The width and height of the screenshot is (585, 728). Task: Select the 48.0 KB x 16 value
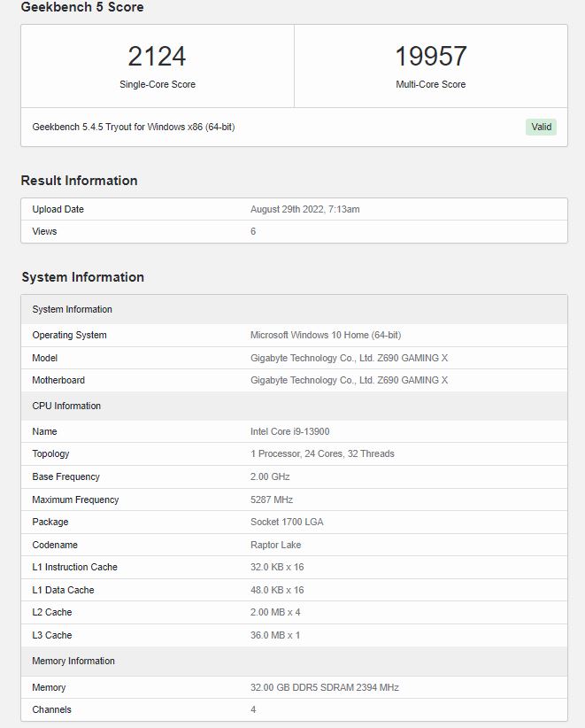(277, 590)
